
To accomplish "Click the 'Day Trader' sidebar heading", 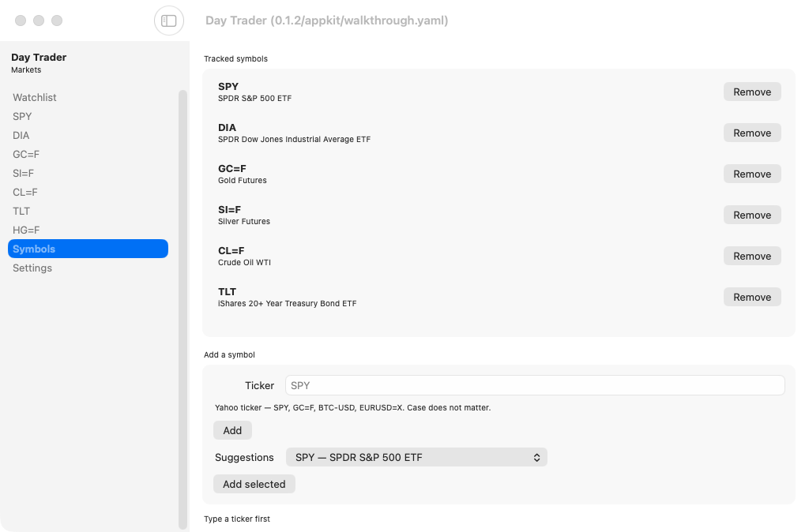I will 39,57.
